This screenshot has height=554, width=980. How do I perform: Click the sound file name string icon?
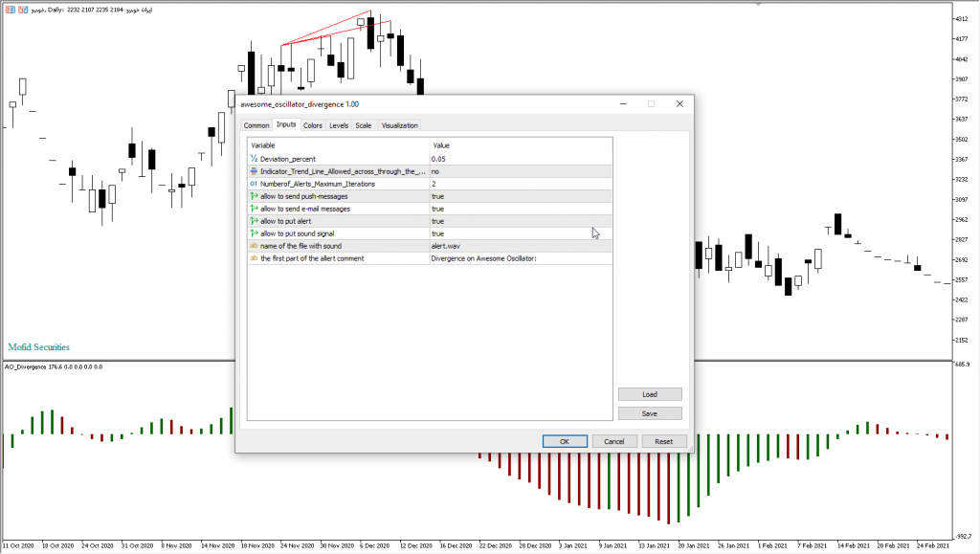(x=254, y=246)
